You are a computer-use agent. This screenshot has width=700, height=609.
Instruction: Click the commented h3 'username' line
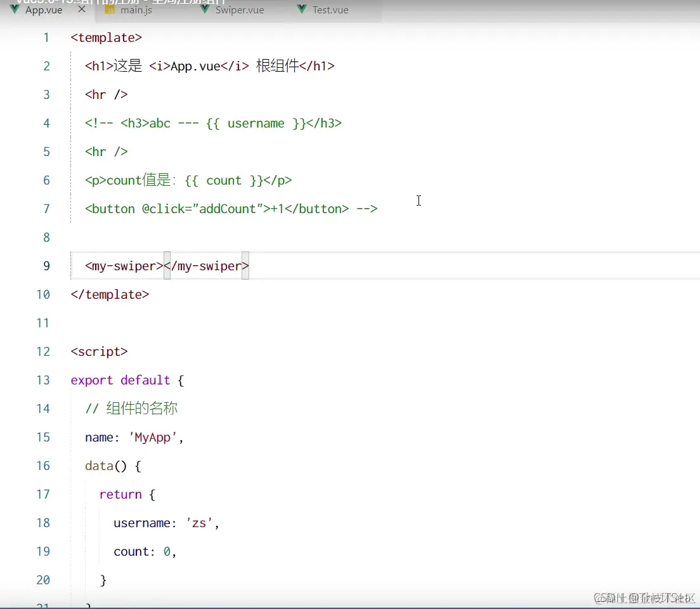(214, 123)
